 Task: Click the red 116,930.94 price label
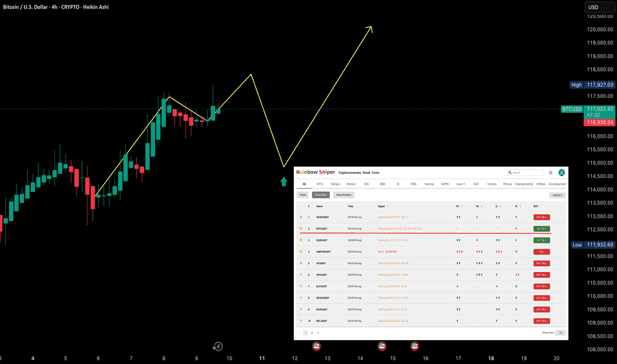[x=599, y=122]
